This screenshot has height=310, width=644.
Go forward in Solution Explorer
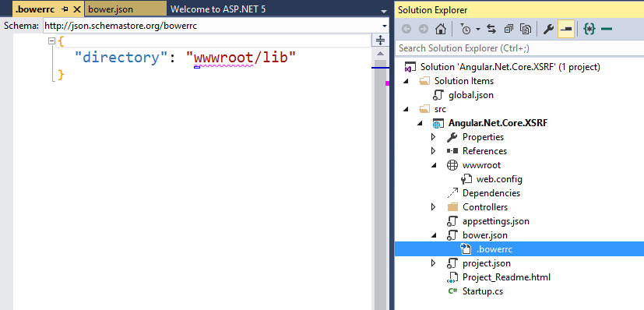click(x=424, y=30)
